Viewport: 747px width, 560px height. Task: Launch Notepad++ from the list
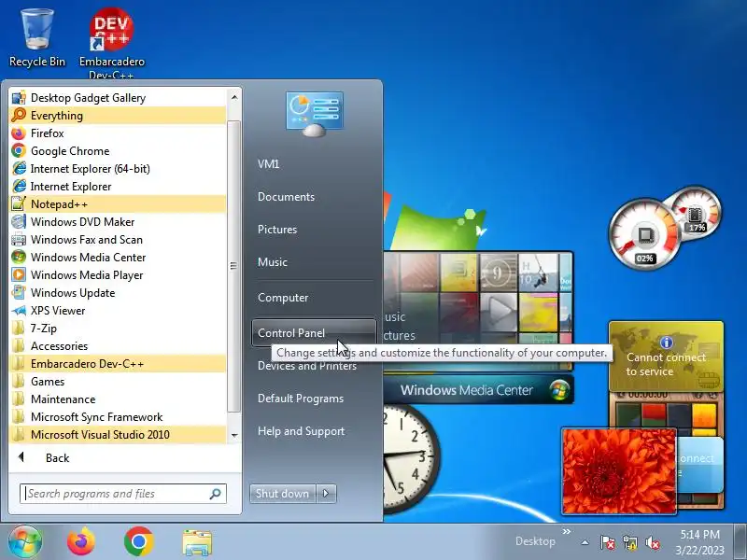click(x=118, y=203)
